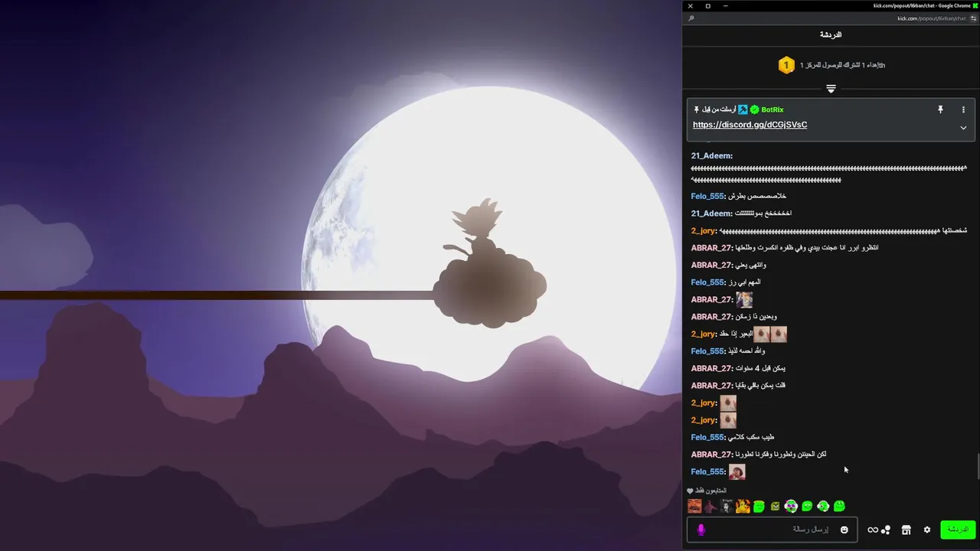Click the BotRix moderator badge icon
This screenshot has height=551, width=980.
pos(743,109)
